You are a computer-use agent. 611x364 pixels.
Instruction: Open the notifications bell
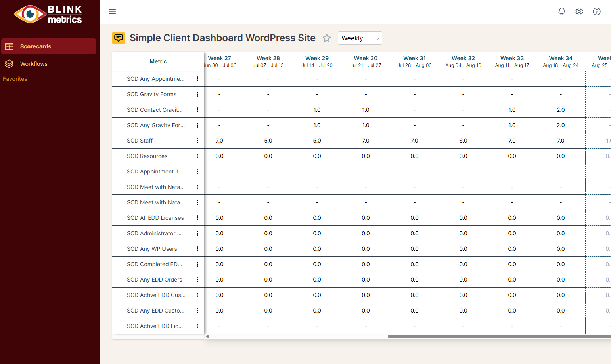(561, 11)
